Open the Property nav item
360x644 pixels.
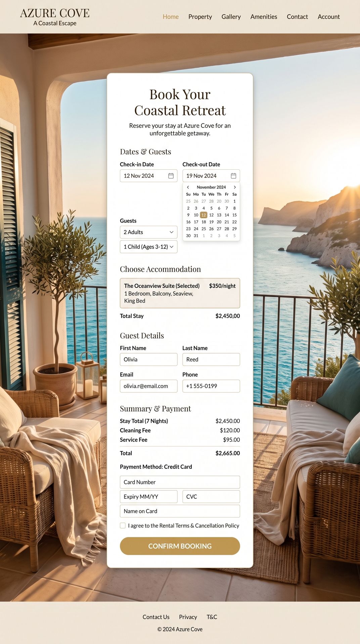pos(200,17)
